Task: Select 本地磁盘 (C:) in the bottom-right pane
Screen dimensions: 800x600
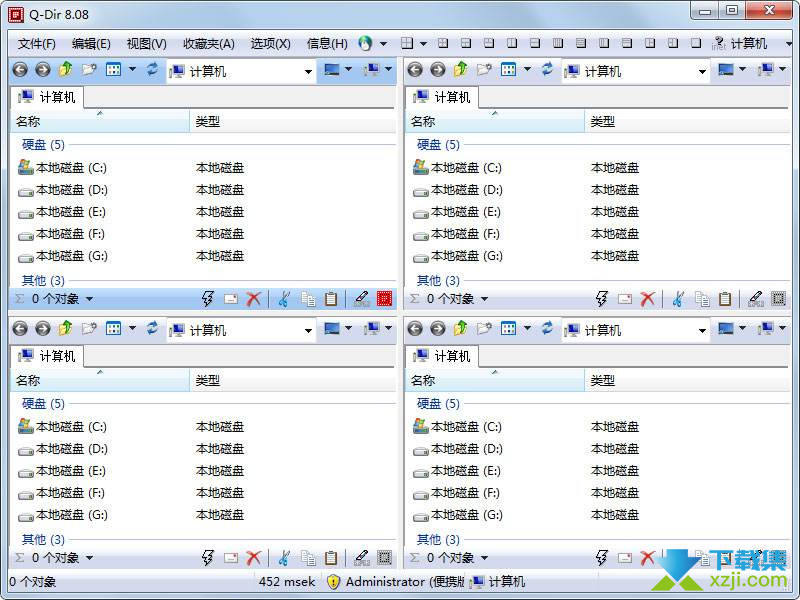Action: (x=457, y=427)
